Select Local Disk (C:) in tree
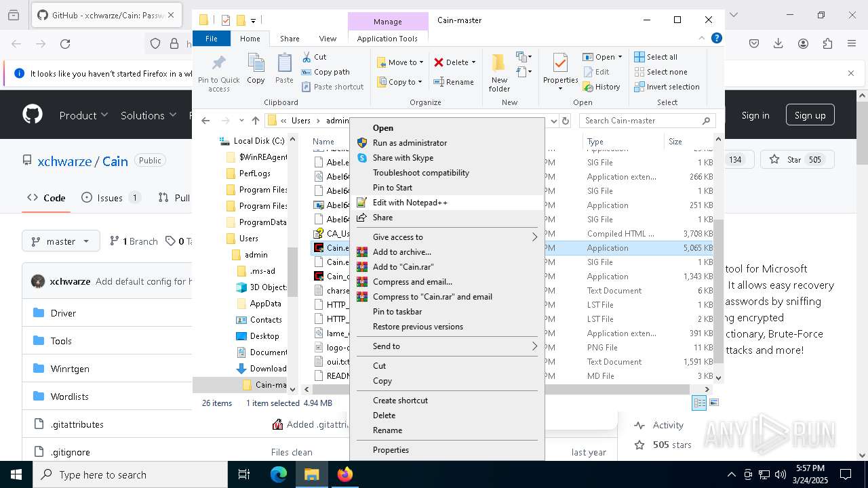 [252, 141]
